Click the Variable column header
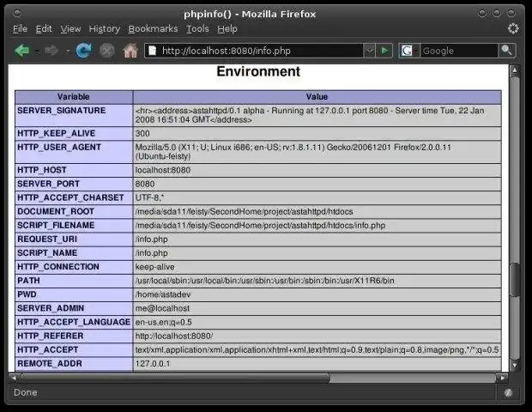The image size is (532, 412). [x=74, y=97]
